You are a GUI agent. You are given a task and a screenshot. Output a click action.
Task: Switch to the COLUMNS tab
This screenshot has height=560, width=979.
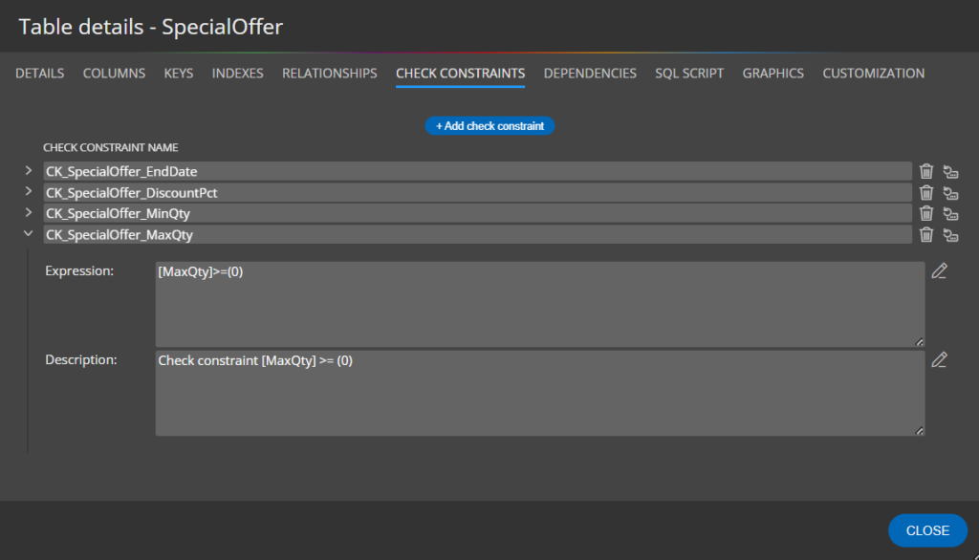pyautogui.click(x=114, y=73)
